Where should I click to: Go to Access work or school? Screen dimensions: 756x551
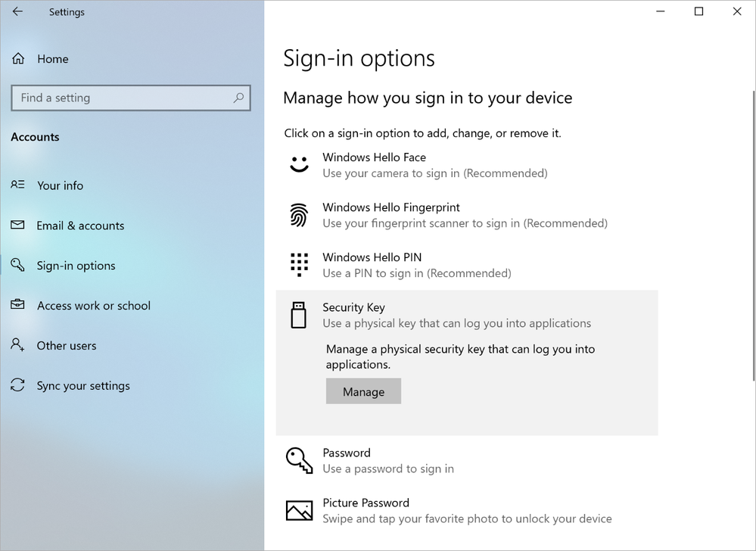(x=94, y=306)
